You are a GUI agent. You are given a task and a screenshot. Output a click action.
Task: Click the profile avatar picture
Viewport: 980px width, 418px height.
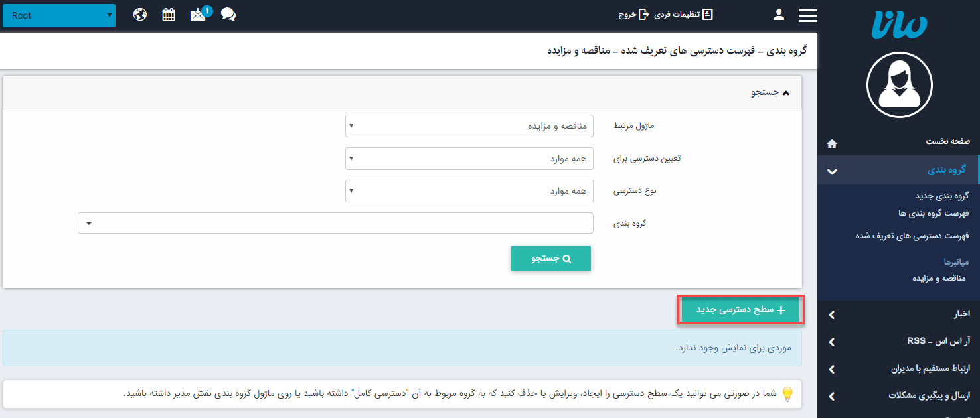[900, 85]
